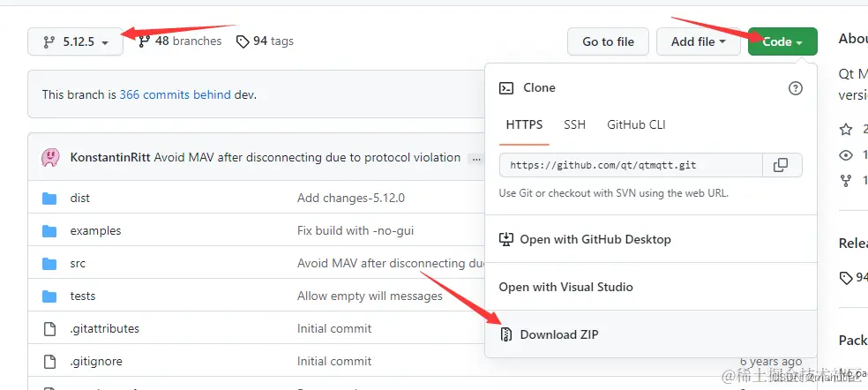
Task: Switch to the SSH clone tab
Action: click(x=574, y=125)
